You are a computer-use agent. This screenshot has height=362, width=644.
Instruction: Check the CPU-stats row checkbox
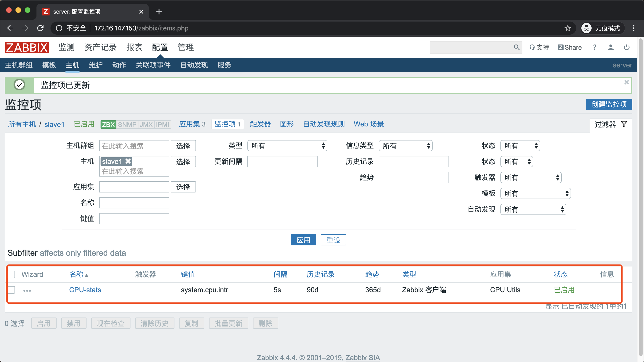[x=11, y=290]
